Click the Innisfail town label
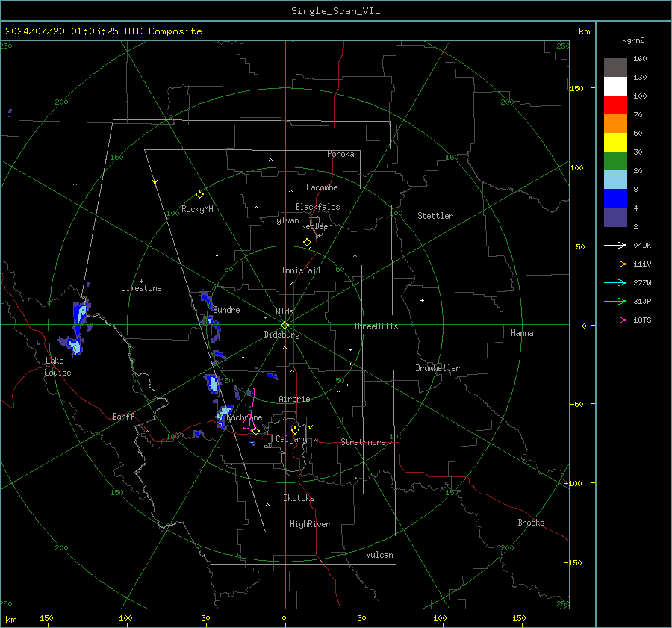Viewport: 672px width, 628px height. [301, 270]
